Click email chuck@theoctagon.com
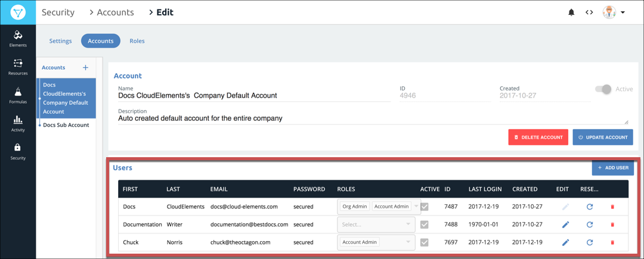Viewport: 644px width, 259px height. (240, 242)
